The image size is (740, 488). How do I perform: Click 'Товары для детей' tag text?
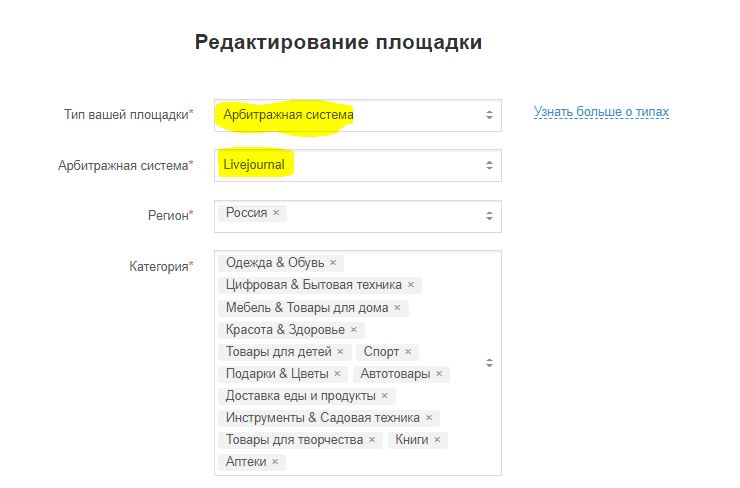click(x=279, y=352)
